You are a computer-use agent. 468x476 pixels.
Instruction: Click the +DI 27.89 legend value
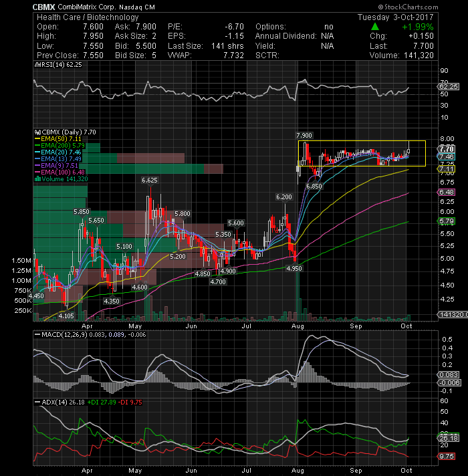102,402
